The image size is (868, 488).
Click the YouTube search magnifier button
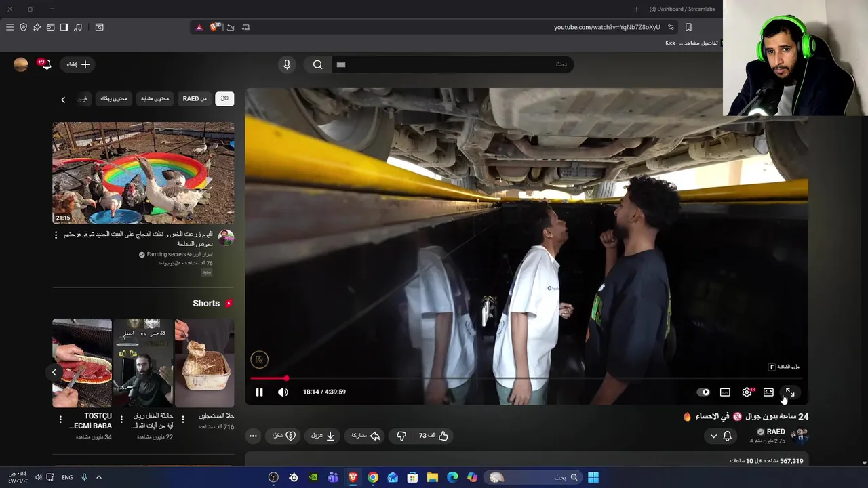(x=318, y=64)
